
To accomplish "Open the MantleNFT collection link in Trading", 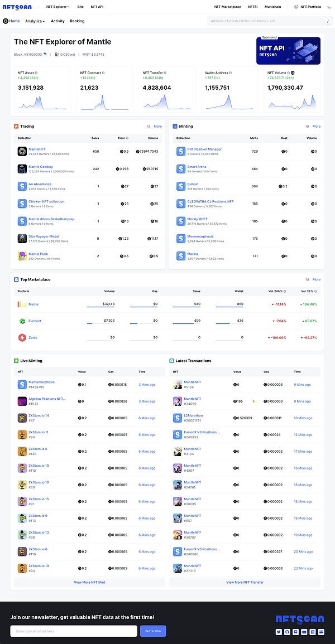I will pos(37,149).
